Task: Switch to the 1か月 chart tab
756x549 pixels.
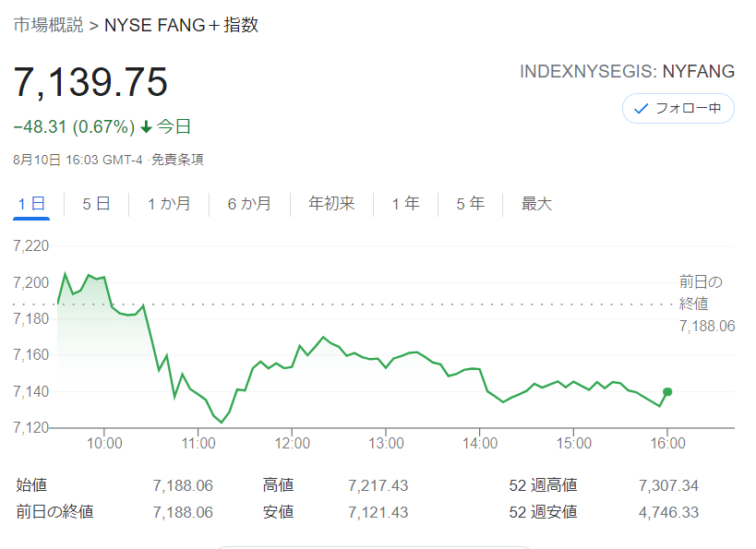Action: (169, 204)
